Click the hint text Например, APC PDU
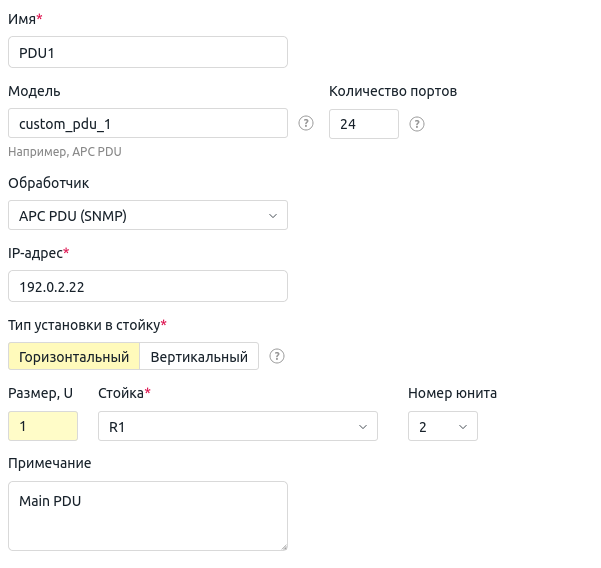Viewport: 601px width, 568px height. tap(65, 152)
